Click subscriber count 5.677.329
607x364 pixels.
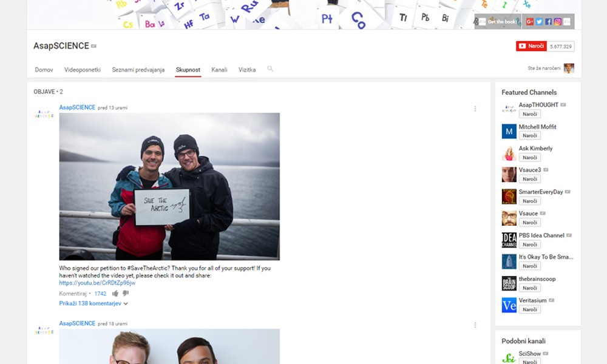click(560, 47)
